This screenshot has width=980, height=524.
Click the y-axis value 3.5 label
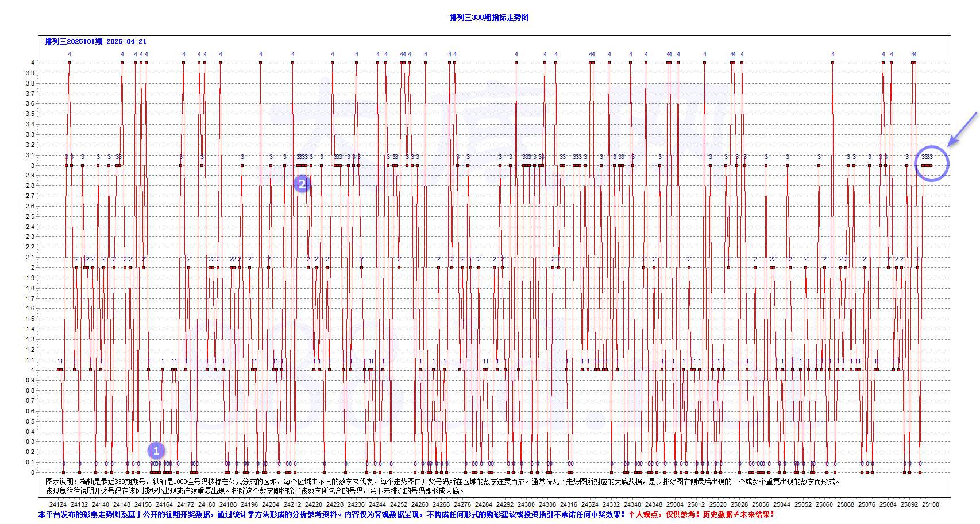pos(30,114)
